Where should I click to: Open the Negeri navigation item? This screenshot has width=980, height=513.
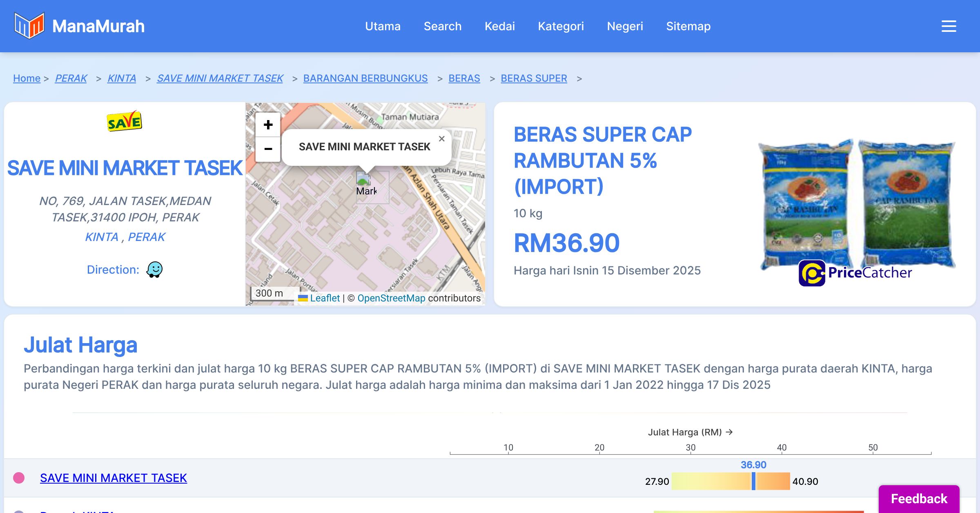click(x=625, y=26)
